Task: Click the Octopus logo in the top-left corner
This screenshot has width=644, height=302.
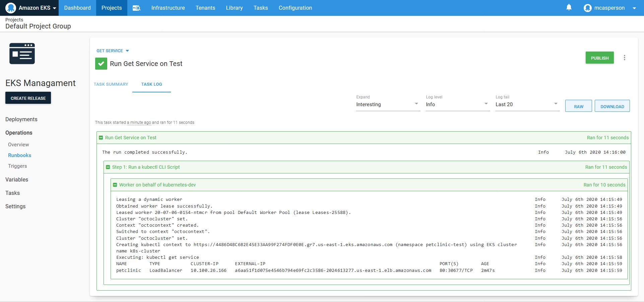Action: [10, 8]
